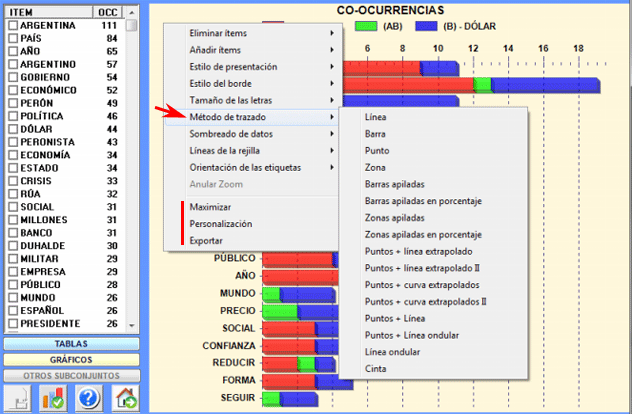Click the home with green arrow icon
This screenshot has height=414, width=632.
pyautogui.click(x=125, y=398)
